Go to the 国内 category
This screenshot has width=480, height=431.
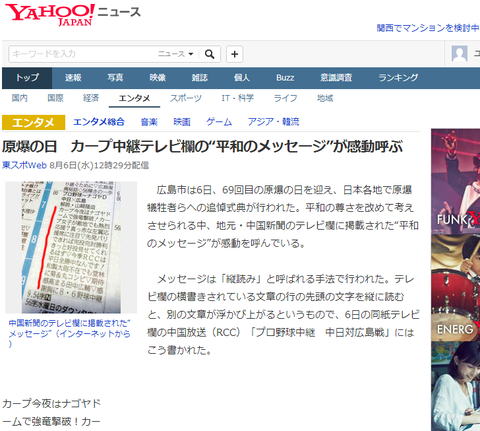(20, 98)
